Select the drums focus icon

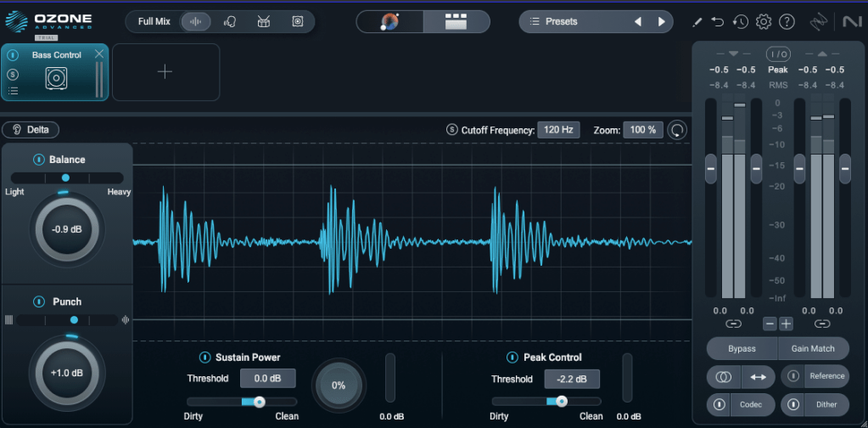click(263, 21)
